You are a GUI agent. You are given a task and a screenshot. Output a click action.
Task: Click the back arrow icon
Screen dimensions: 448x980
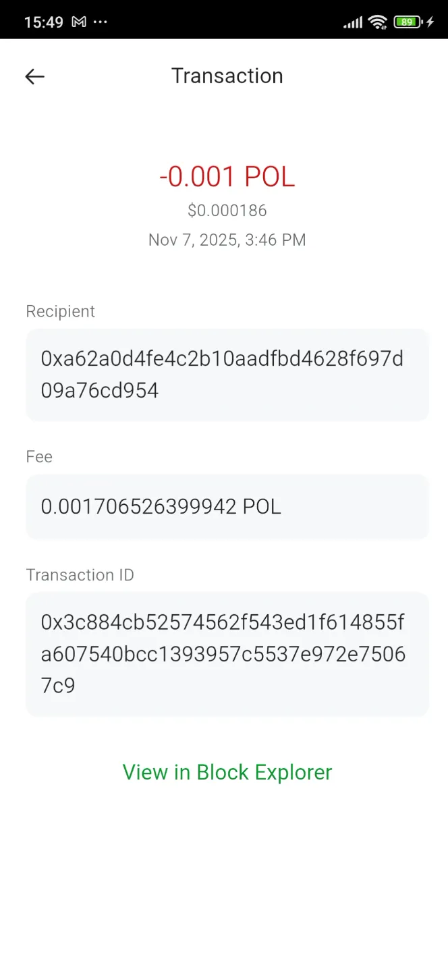(x=34, y=76)
